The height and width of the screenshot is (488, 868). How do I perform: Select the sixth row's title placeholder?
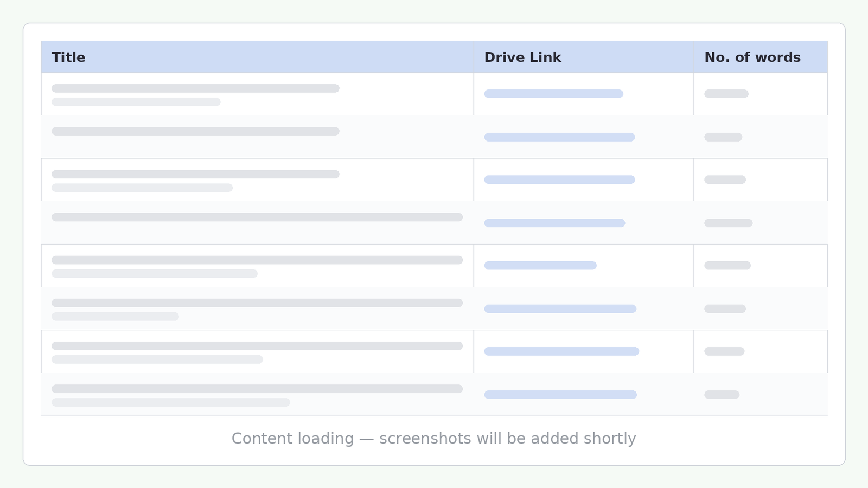point(257,310)
